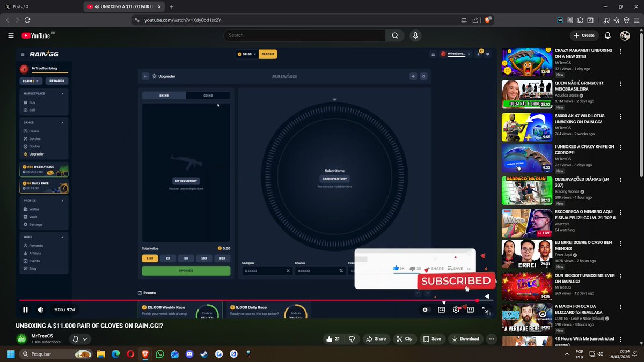644x362 pixels.
Task: Open the Brave browser main menu
Action: coord(636,20)
